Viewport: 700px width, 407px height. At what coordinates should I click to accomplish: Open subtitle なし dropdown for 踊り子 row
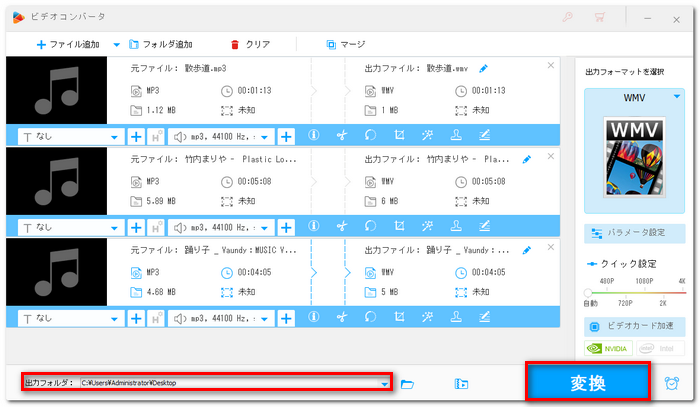click(71, 319)
